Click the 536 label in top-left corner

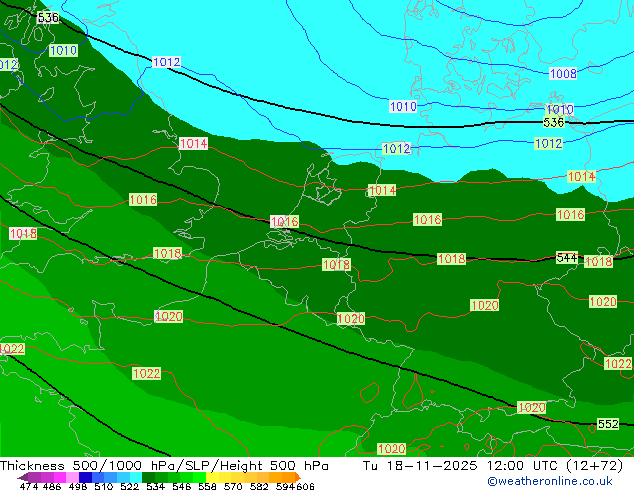tap(48, 17)
